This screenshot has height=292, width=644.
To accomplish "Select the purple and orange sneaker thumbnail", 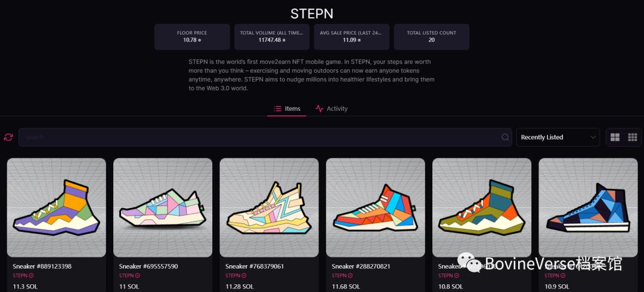I will (x=56, y=207).
